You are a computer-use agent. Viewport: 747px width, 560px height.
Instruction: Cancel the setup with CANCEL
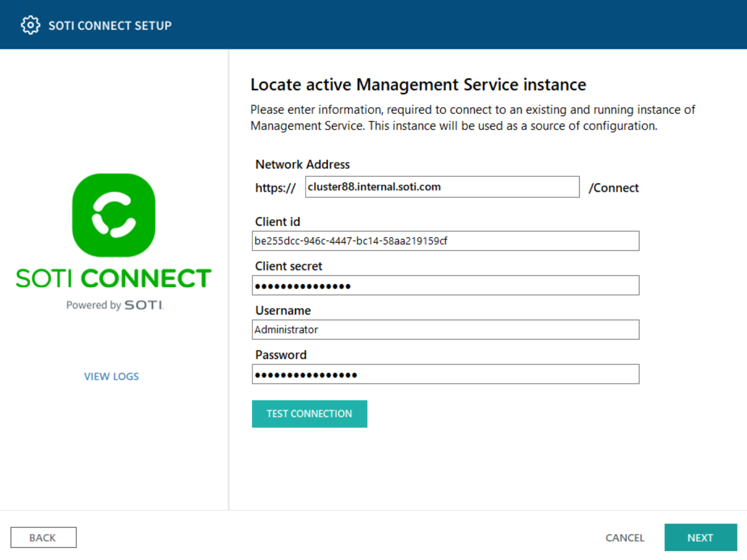coord(625,538)
